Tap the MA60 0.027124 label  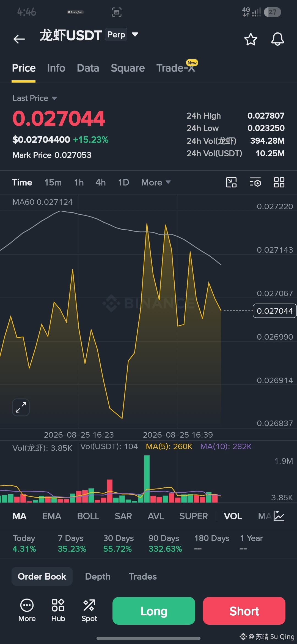coord(42,202)
